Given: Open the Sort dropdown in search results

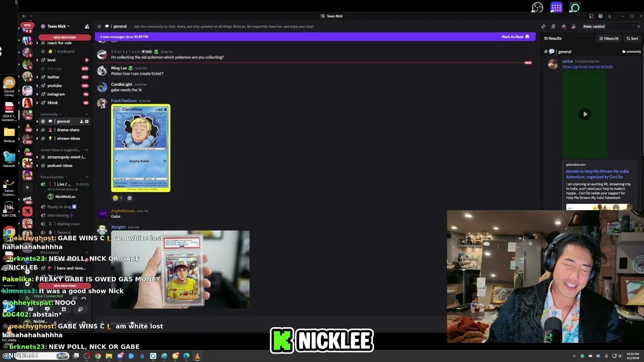Looking at the screenshot, I should click(632, 38).
